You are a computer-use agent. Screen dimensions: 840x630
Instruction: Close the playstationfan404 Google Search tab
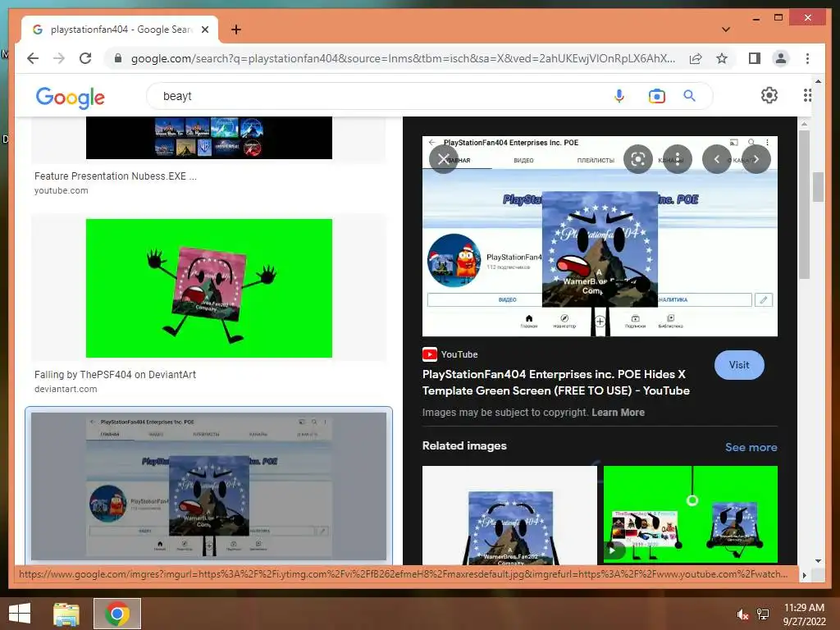coord(204,30)
